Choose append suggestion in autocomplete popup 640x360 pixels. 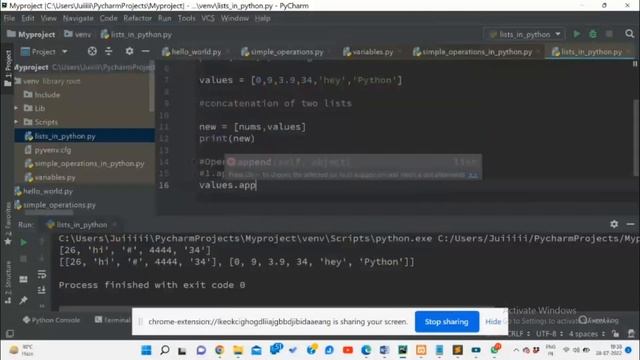[353, 162]
